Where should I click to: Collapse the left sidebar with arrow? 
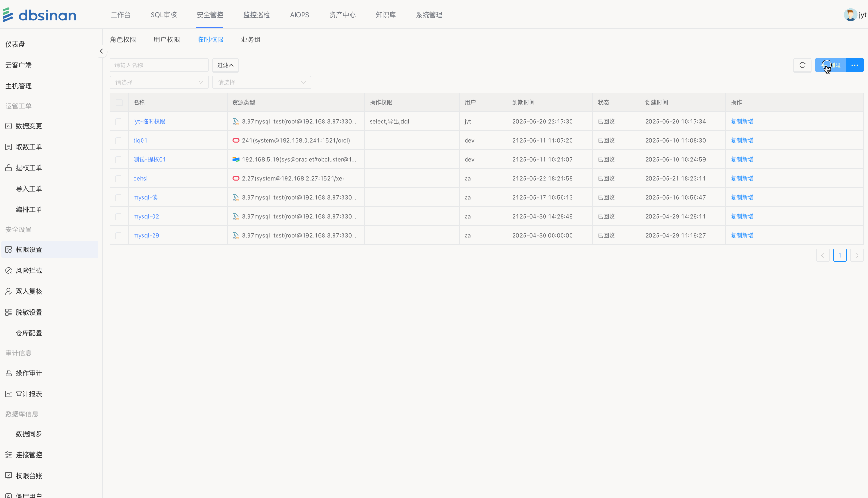tap(101, 51)
